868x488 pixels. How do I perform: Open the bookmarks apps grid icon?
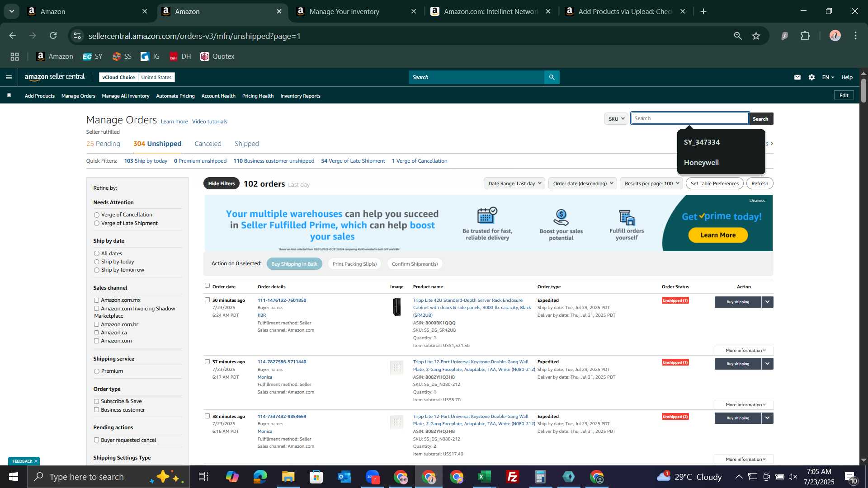point(15,56)
